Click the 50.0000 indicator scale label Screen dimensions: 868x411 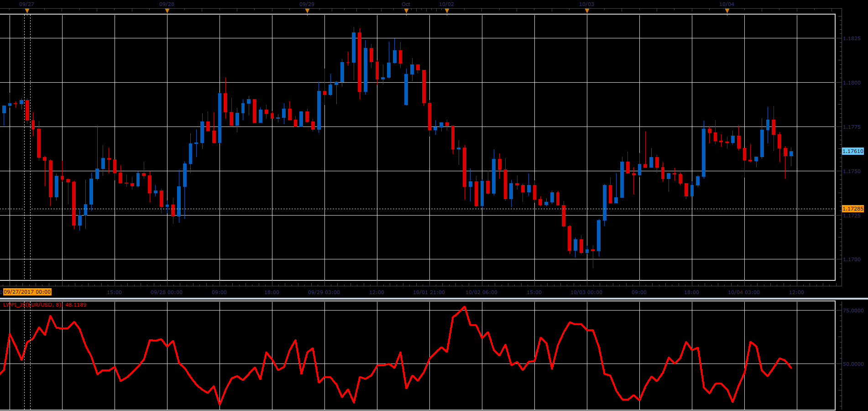[x=853, y=364]
